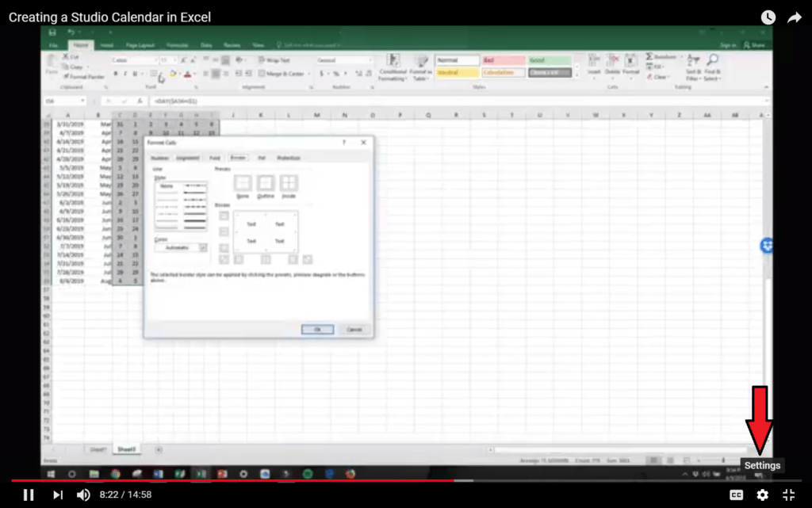Click the Watch Later clock icon
This screenshot has height=508, width=812.
coord(768,17)
